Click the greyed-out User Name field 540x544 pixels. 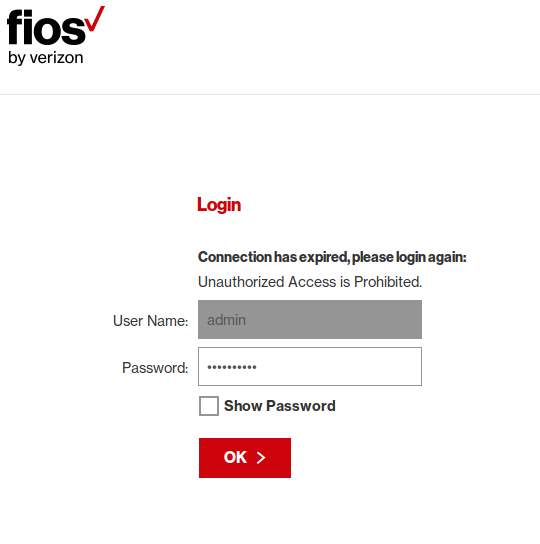click(310, 320)
